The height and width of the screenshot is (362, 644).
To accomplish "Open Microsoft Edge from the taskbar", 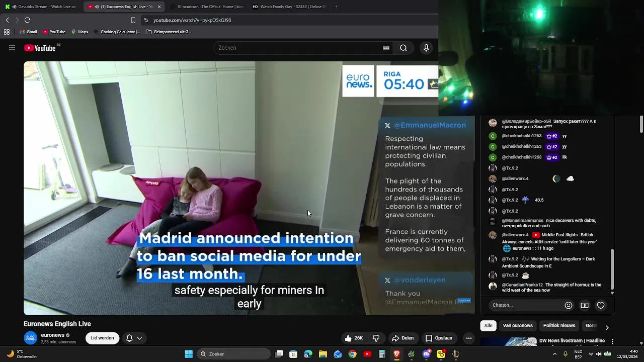I will click(x=308, y=354).
